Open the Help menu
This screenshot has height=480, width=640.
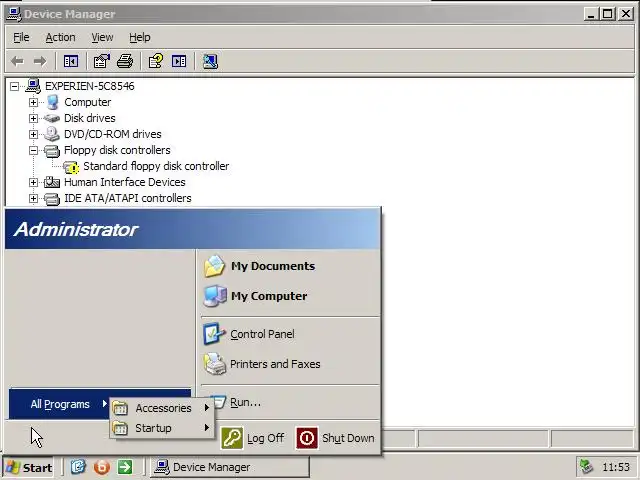[x=140, y=37]
